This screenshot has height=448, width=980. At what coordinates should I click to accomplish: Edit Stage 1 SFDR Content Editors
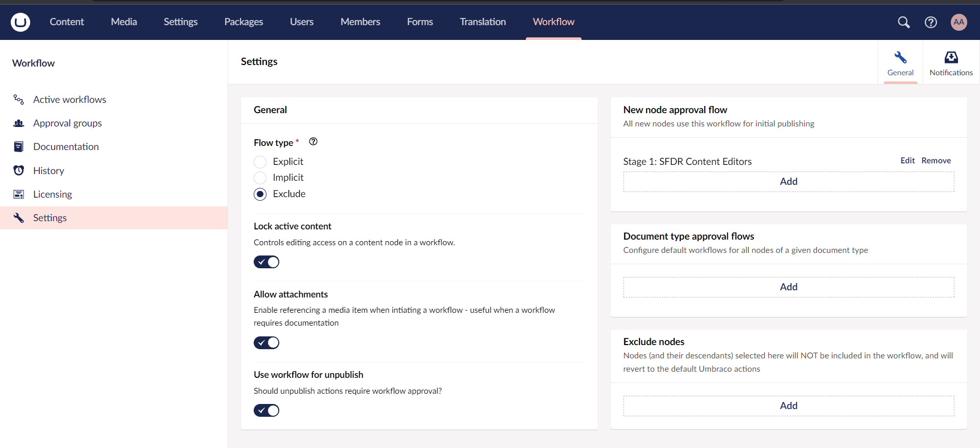click(x=907, y=160)
